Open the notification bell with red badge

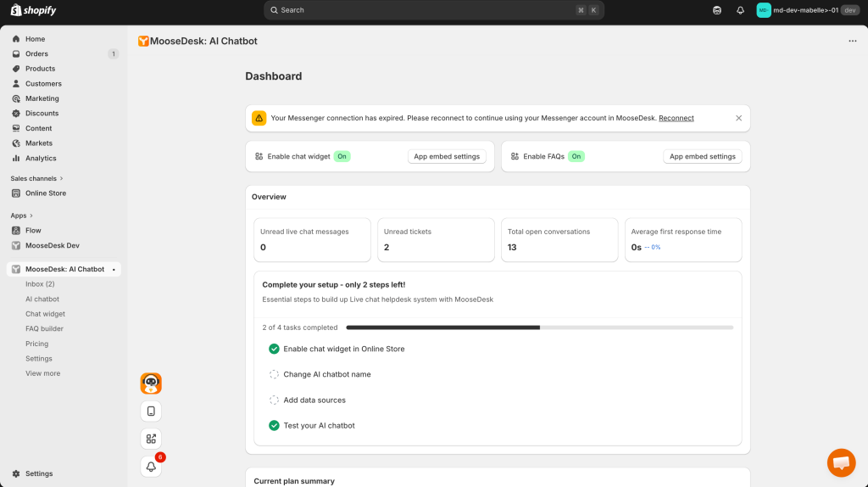coord(151,466)
